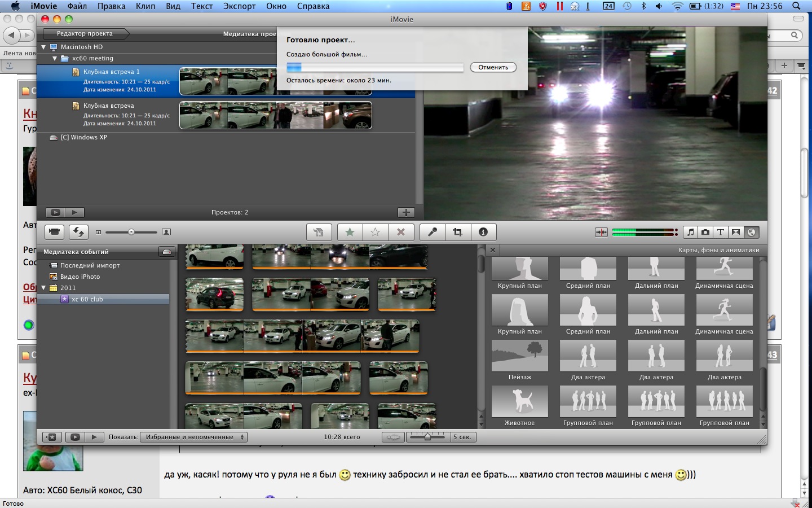Open the photo browser (camera icon)
Viewport: 812px width, 508px height.
coord(705,232)
